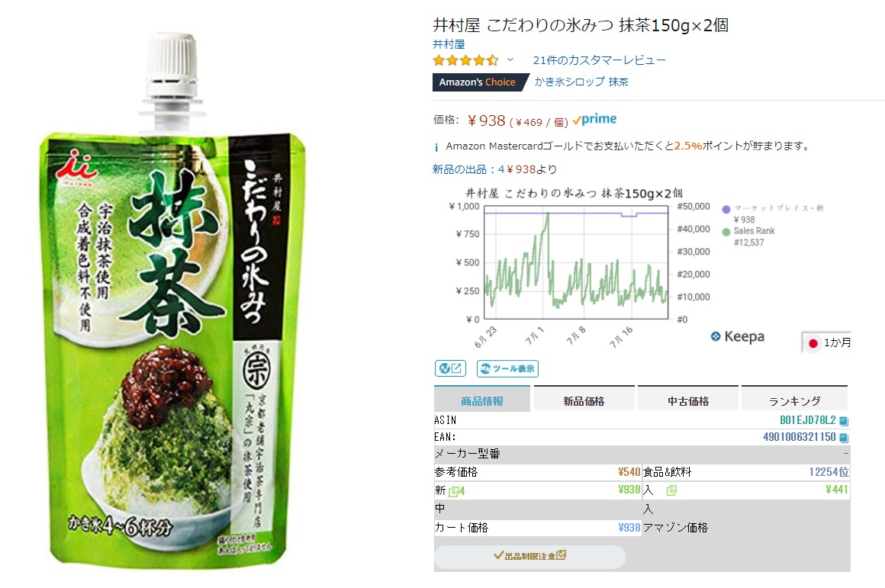The height and width of the screenshot is (588, 885).
Task: Click the prime badge next to price
Action: tap(594, 120)
